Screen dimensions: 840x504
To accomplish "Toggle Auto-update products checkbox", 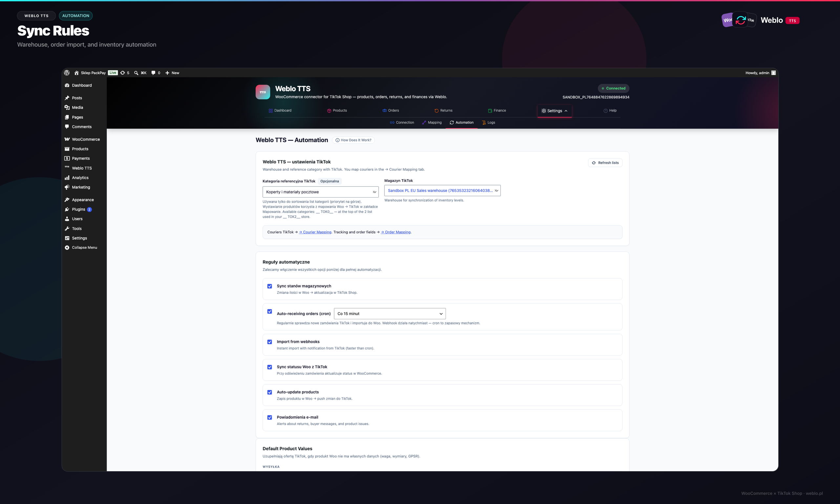I will point(270,392).
